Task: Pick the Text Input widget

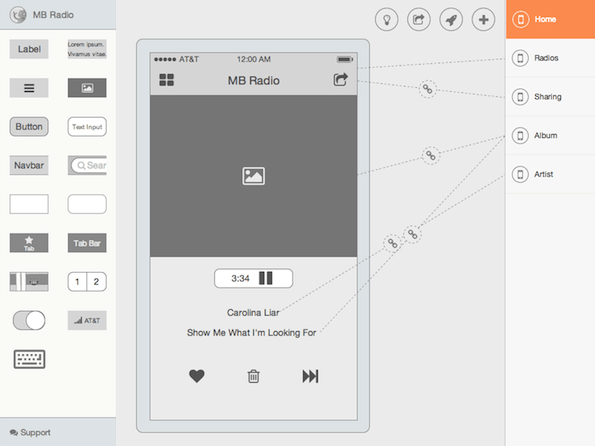Action: 87,126
